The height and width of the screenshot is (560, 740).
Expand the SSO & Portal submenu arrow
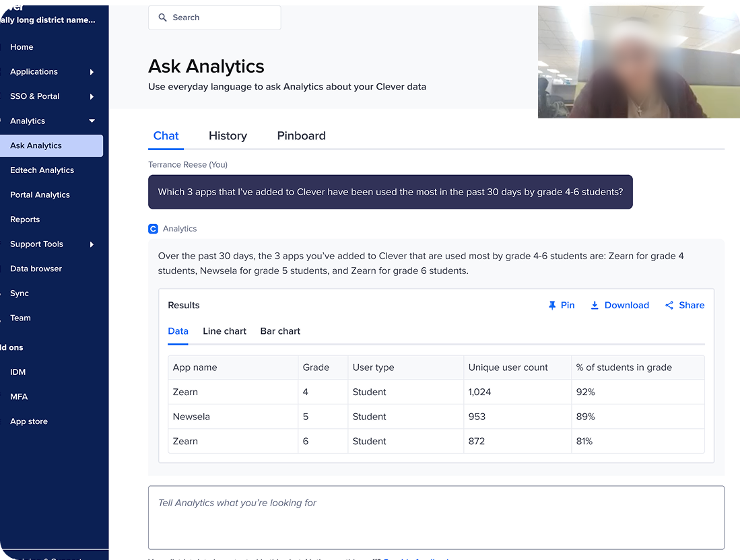(92, 96)
